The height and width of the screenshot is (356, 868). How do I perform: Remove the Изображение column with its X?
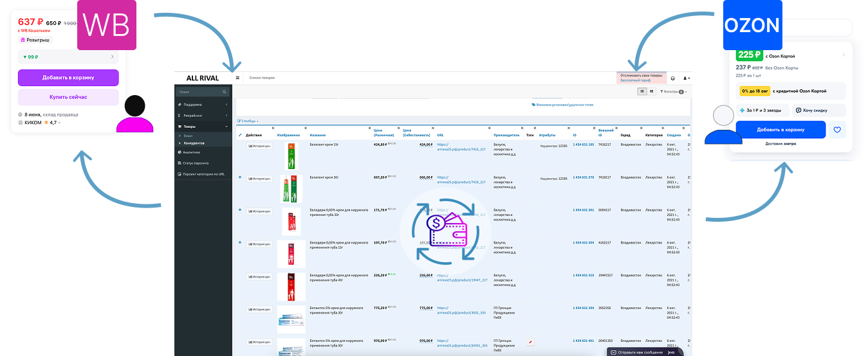click(305, 128)
